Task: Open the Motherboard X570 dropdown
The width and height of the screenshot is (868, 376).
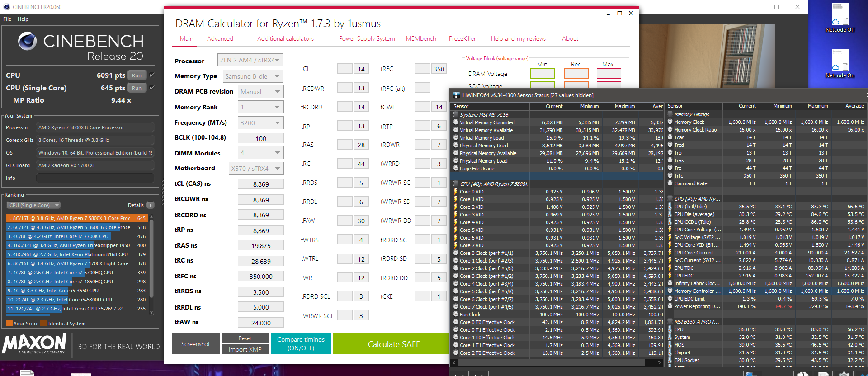Action: point(256,169)
